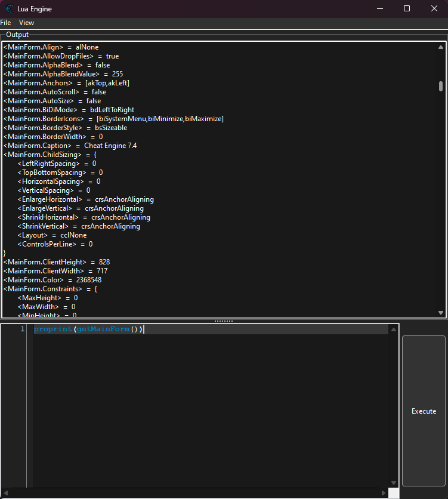Click the output scroll down arrow
Image resolution: width=448 pixels, height=499 pixels.
point(441,313)
